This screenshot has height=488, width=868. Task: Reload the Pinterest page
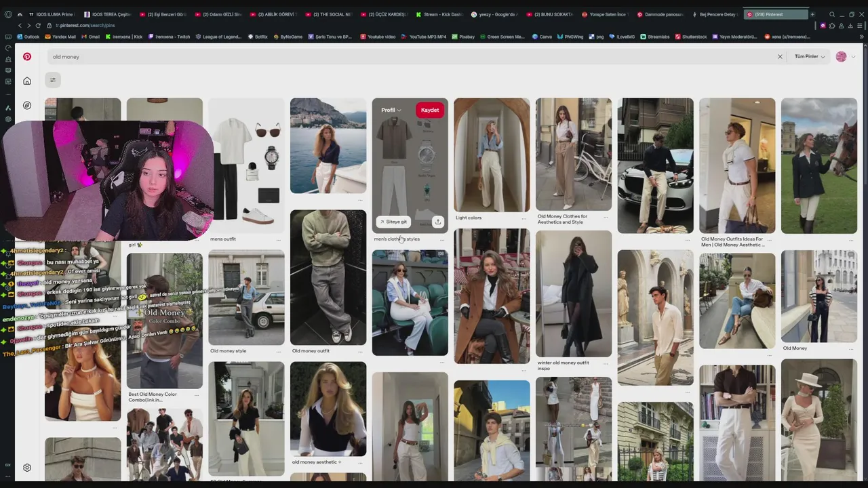[x=38, y=25]
